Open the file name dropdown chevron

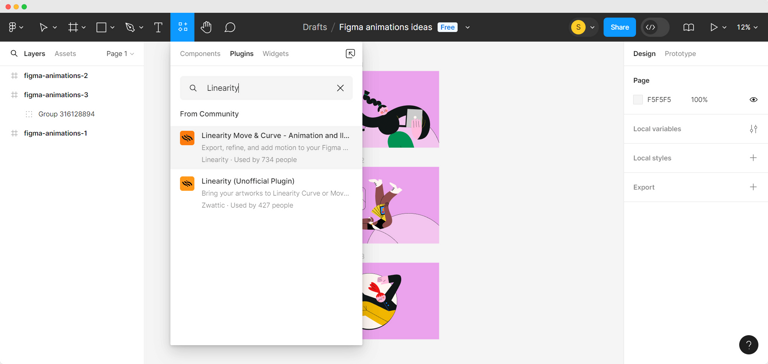(x=467, y=27)
